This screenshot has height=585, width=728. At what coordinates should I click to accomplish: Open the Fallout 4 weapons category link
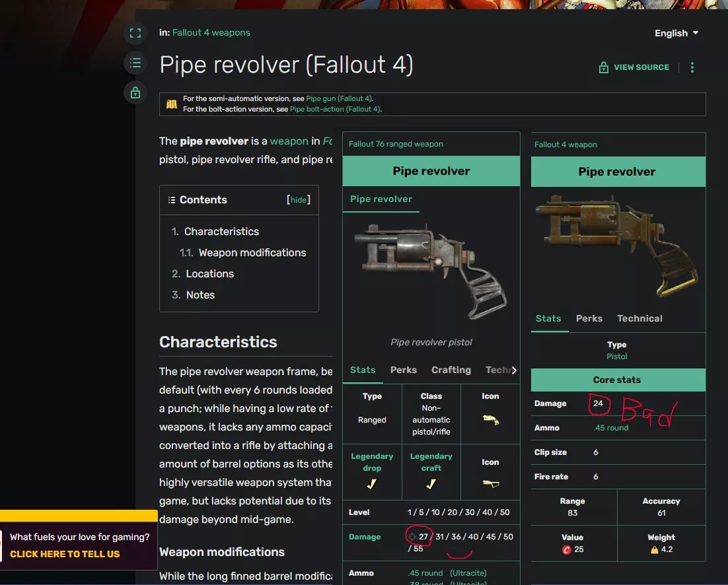click(x=211, y=32)
